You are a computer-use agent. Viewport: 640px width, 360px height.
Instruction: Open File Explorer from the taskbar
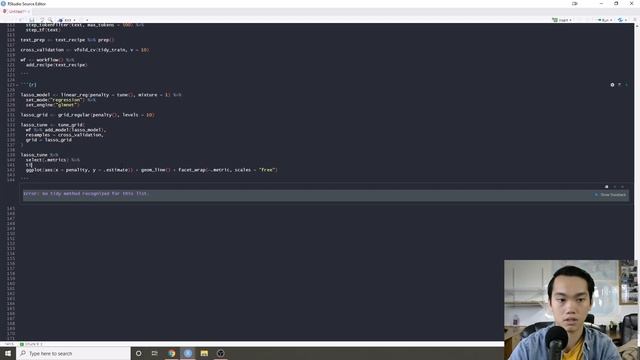click(x=204, y=353)
